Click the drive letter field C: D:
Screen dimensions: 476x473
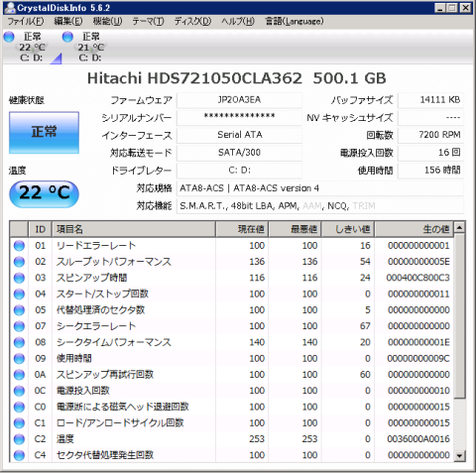click(239, 171)
